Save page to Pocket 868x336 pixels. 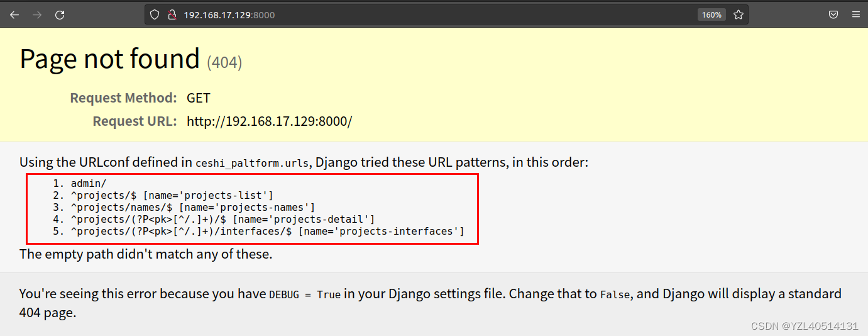(x=833, y=14)
